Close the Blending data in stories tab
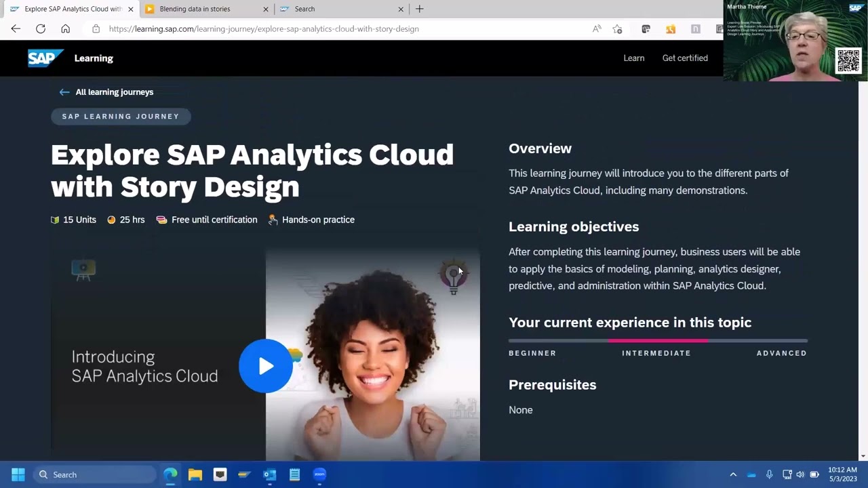This screenshot has width=868, height=488. pos(266,9)
